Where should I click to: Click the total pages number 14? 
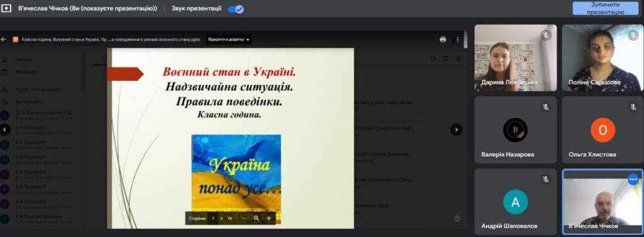(230, 219)
